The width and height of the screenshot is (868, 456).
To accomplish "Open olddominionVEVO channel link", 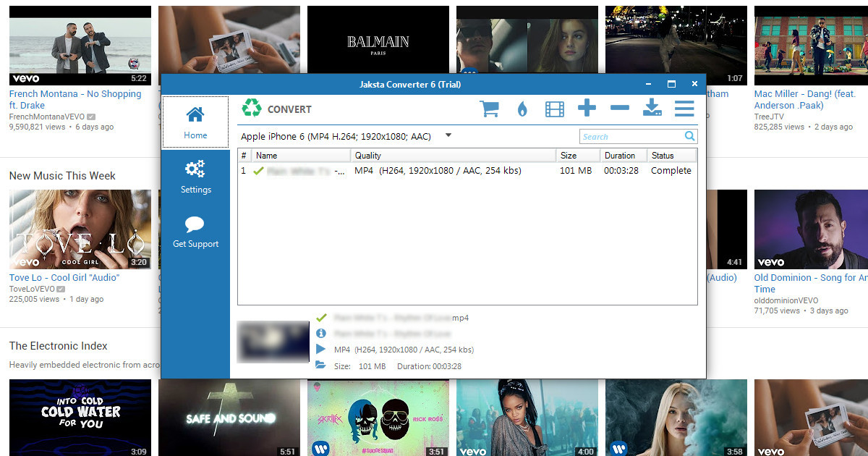I will click(x=786, y=300).
